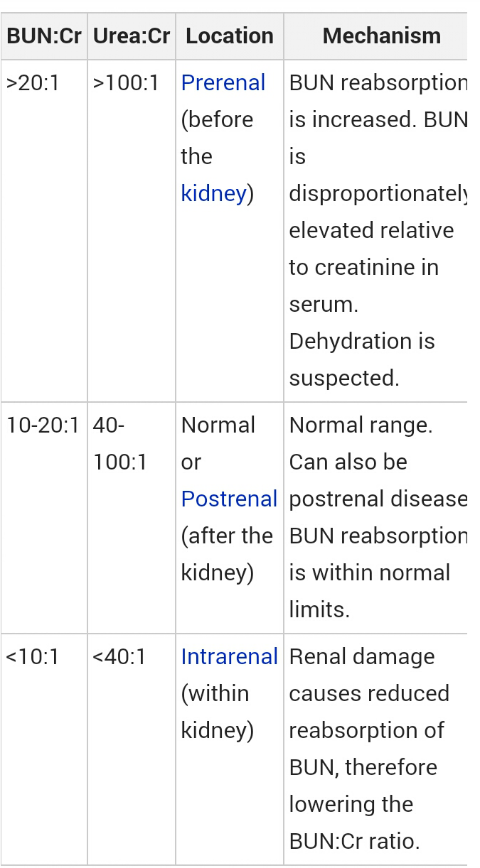Image resolution: width=480 pixels, height=868 pixels.
Task: Select the Urea:Cr column header
Action: [x=131, y=37]
